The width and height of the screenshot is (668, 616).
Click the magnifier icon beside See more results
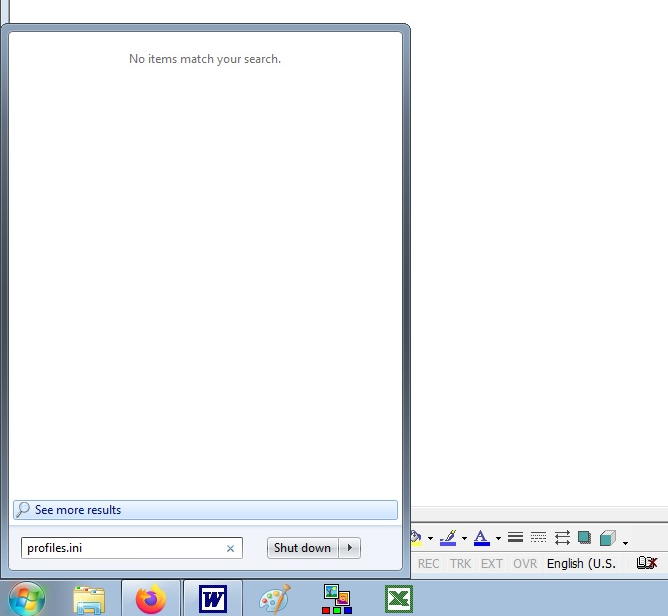click(x=23, y=509)
